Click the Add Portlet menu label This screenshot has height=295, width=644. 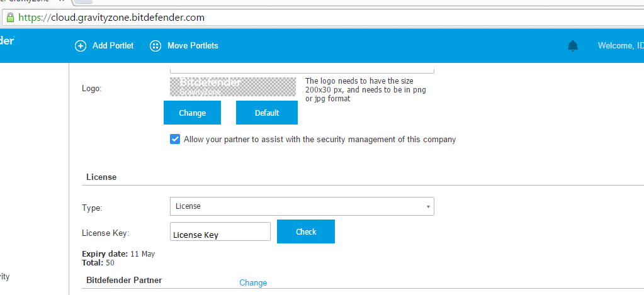coord(113,45)
